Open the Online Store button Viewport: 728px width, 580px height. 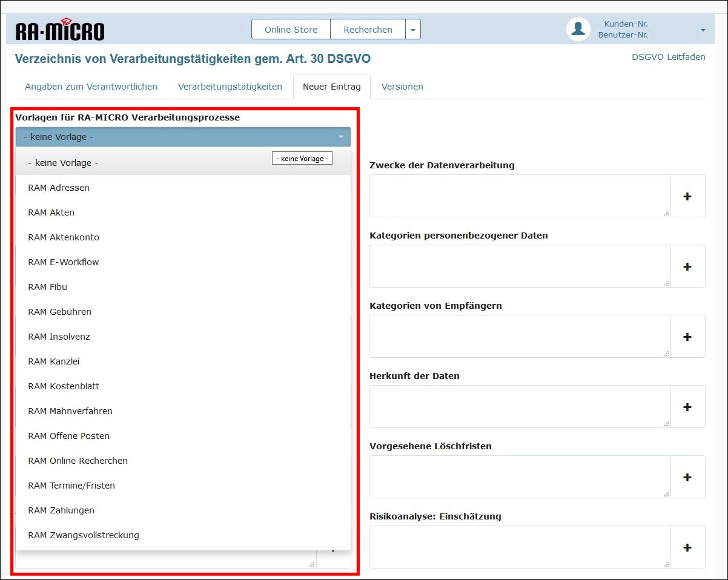pyautogui.click(x=291, y=30)
